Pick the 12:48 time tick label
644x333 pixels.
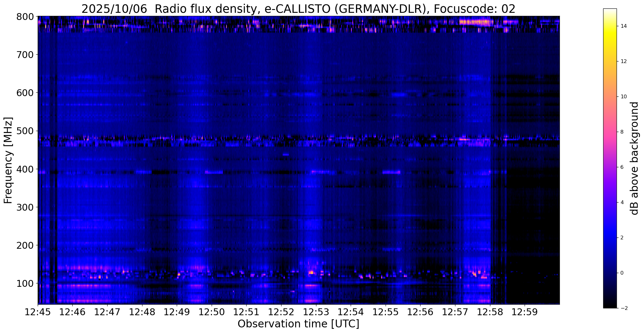point(142,312)
